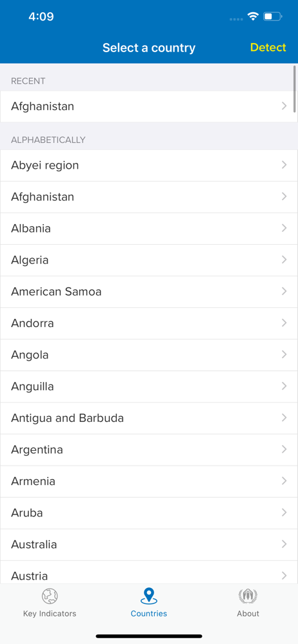Tap the Countries location pin icon

[x=148, y=596]
